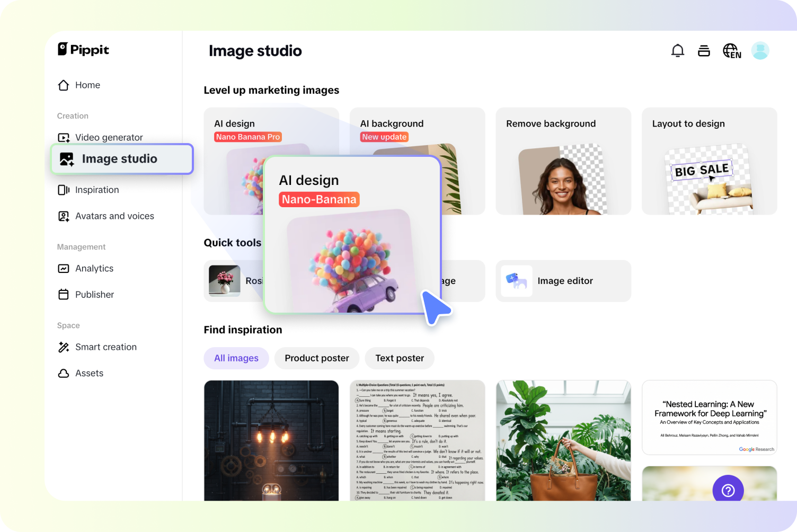
Task: Open the plants and leather bag image
Action: (563, 441)
